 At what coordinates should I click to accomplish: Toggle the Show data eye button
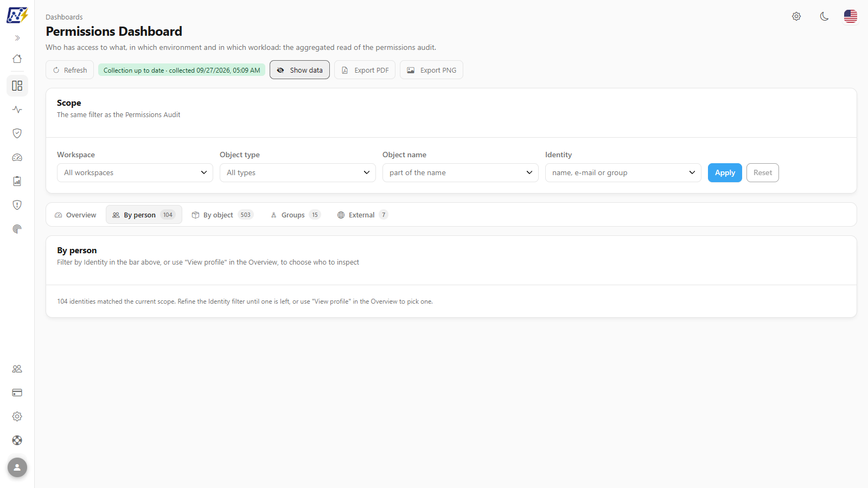point(299,70)
